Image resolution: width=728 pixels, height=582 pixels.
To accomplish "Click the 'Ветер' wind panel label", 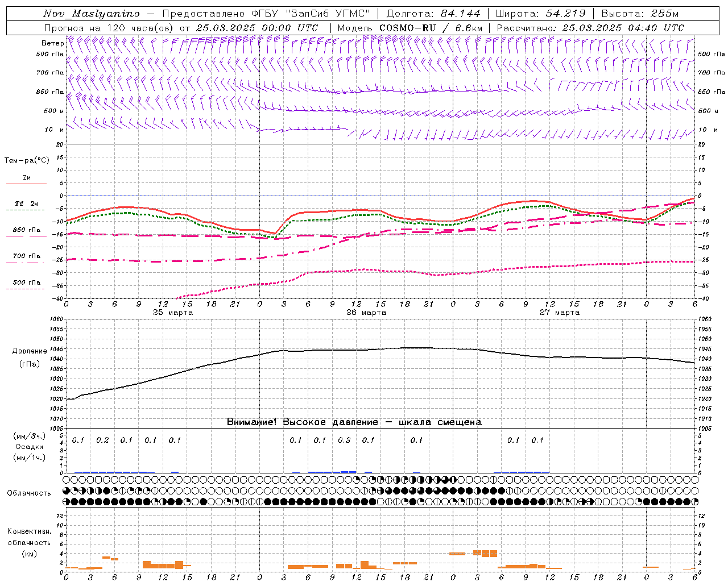I will coord(52,43).
